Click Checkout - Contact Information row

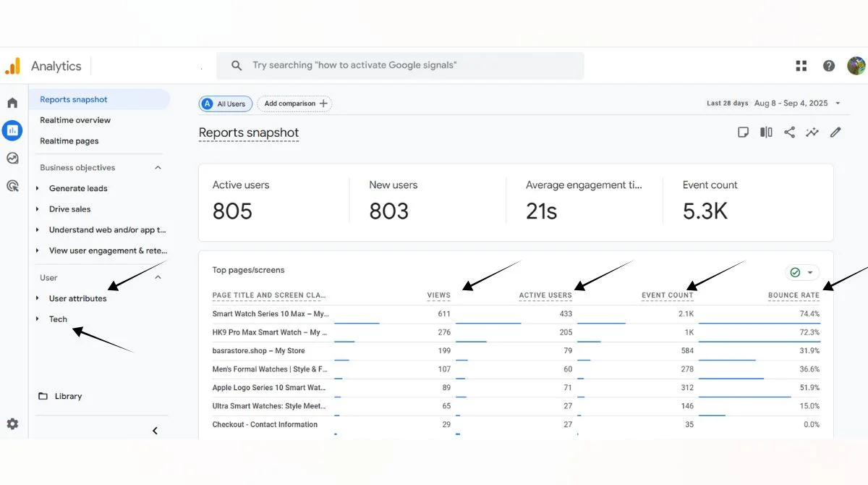coord(516,425)
